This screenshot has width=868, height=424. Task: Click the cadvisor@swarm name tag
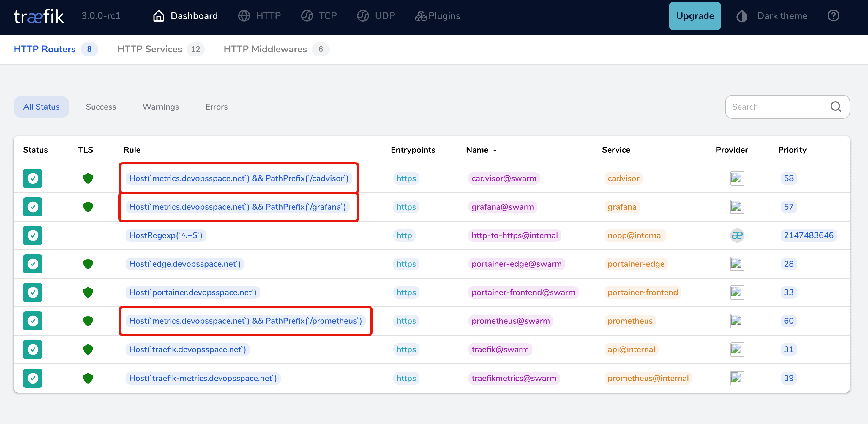pos(504,178)
